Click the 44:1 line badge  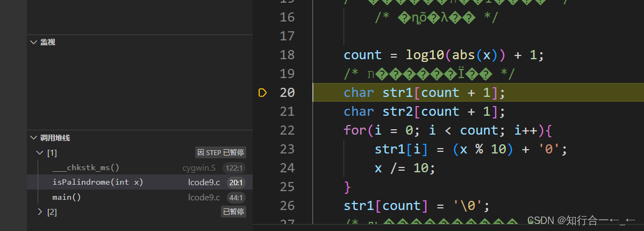236,197
